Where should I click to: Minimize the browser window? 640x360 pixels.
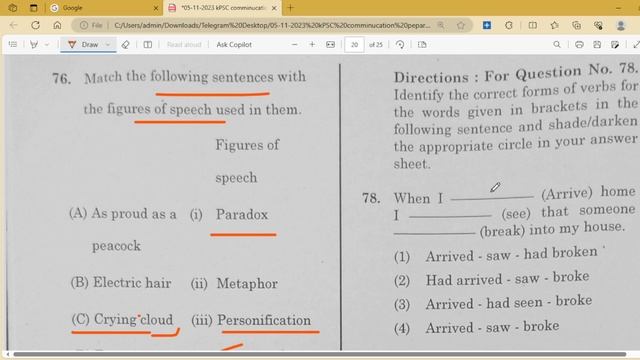[x=618, y=8]
